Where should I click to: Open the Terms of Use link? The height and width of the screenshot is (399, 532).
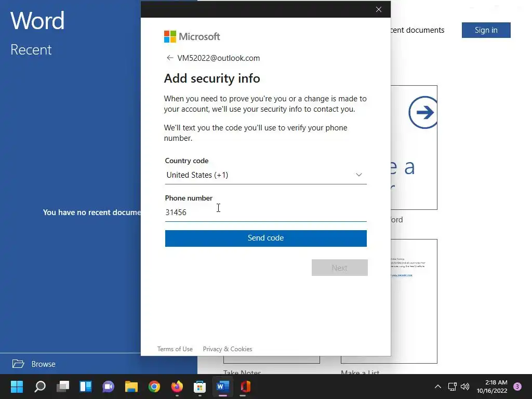(175, 349)
